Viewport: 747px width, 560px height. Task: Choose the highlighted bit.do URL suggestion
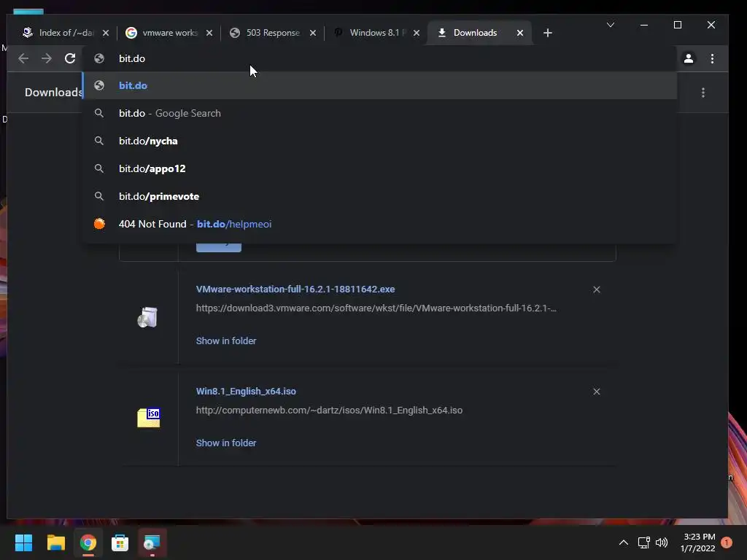point(379,86)
